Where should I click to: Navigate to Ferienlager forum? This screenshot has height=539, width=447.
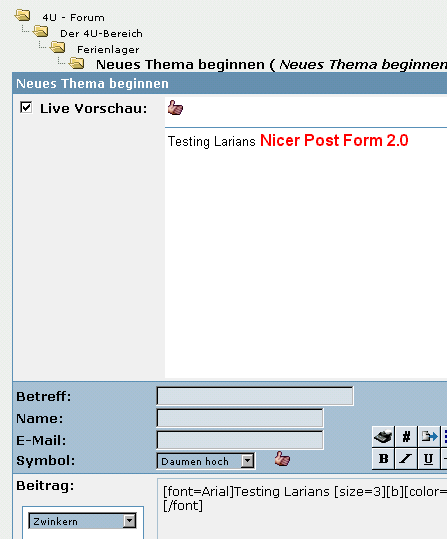108,50
